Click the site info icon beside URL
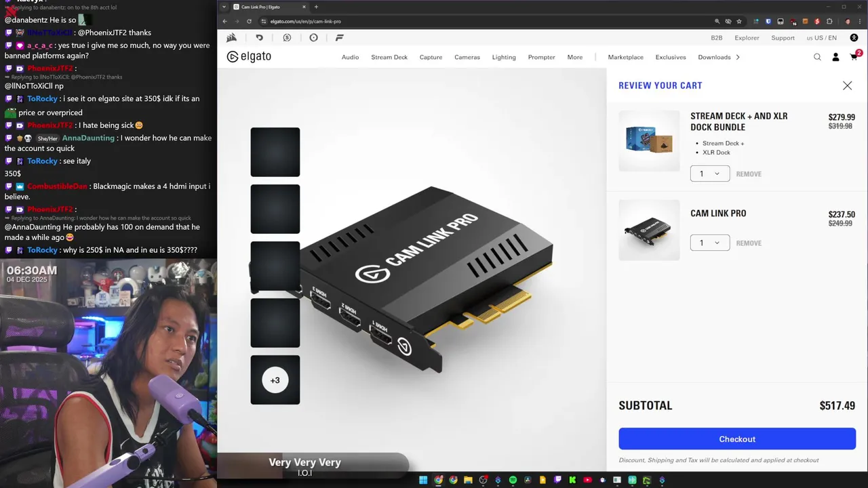 pos(264,21)
